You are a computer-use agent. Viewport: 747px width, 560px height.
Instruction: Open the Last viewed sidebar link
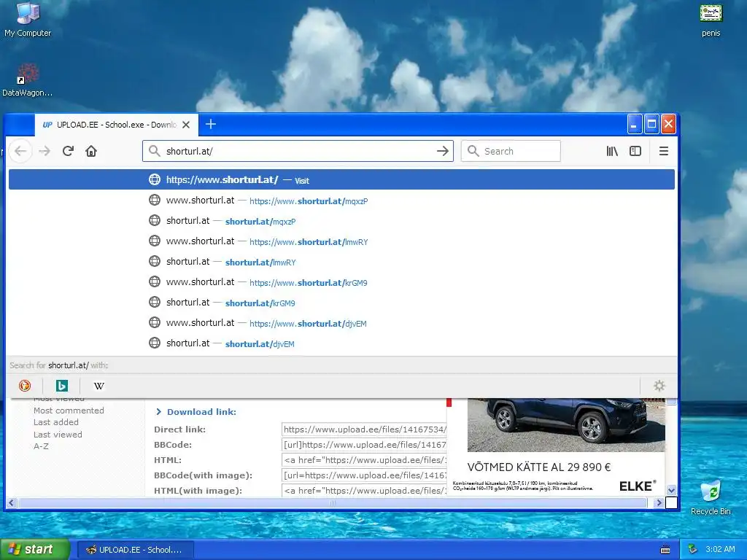click(58, 435)
